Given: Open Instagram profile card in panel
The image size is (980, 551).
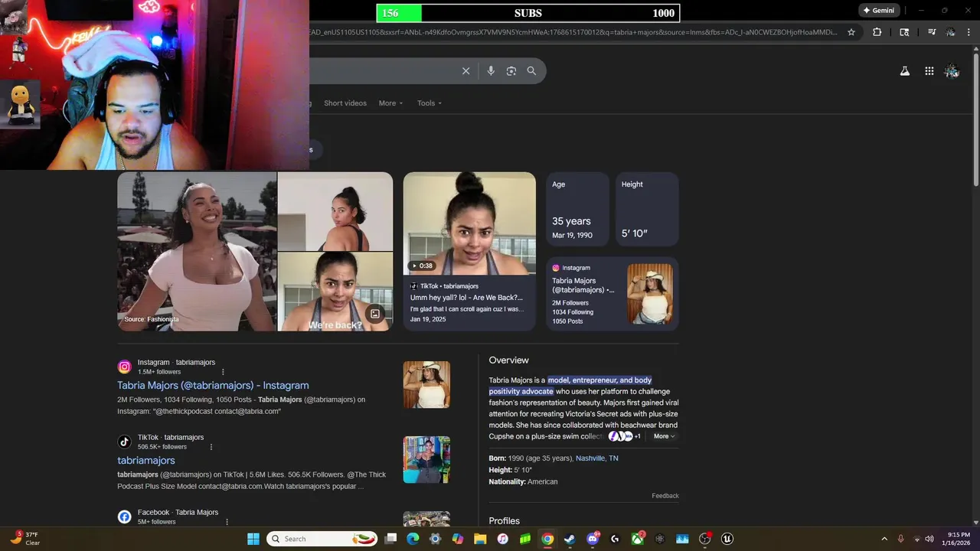Looking at the screenshot, I should point(612,294).
